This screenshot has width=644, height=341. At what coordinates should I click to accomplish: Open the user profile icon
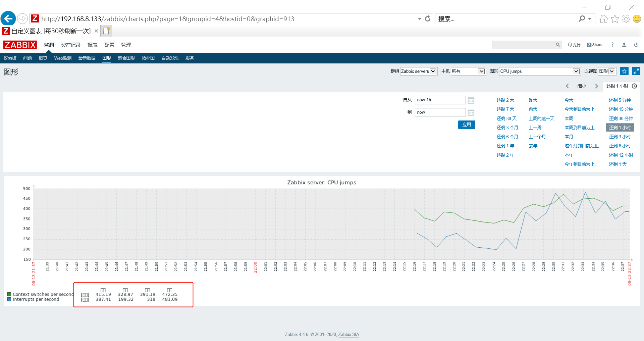click(624, 45)
